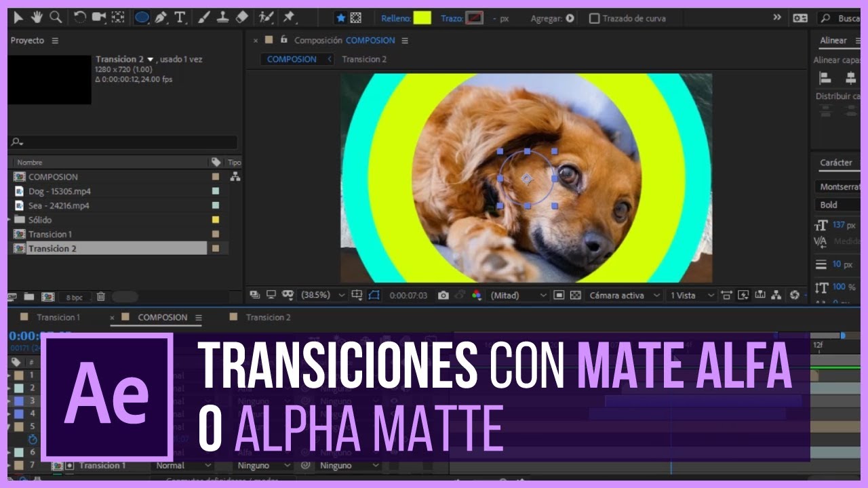Toggle the star tool-creates-shape button
The image size is (868, 488).
(341, 18)
